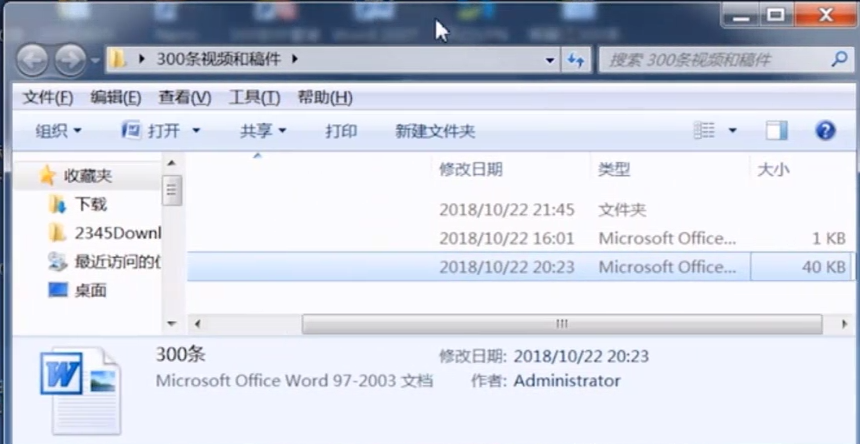Sort by 类型 column header
This screenshot has height=444, width=860.
pos(614,170)
